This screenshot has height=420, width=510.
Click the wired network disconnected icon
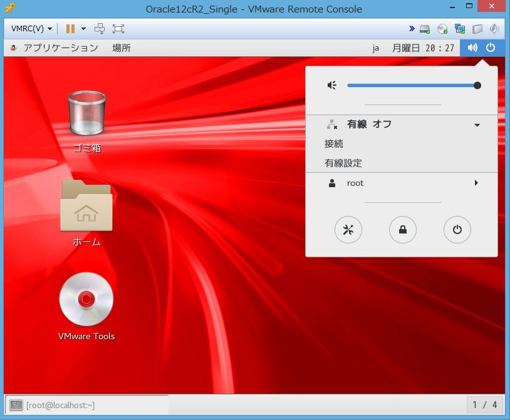[x=332, y=125]
